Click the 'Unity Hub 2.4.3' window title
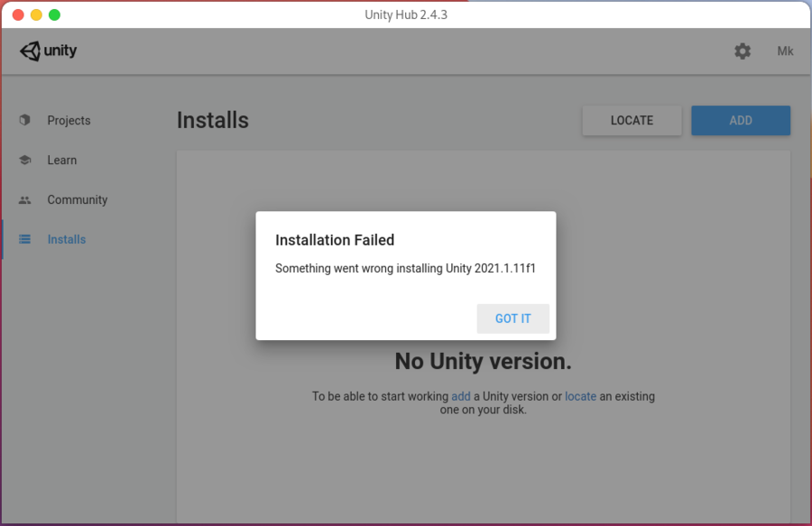This screenshot has height=526, width=812. (x=406, y=14)
